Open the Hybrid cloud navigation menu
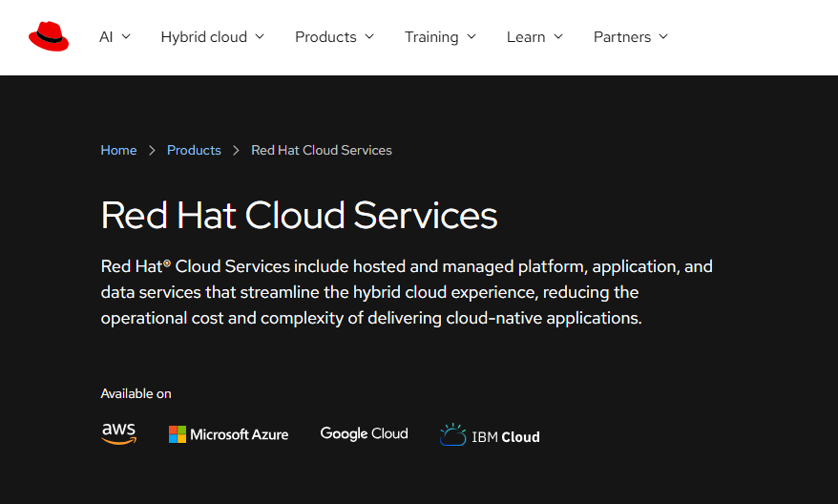 point(213,37)
